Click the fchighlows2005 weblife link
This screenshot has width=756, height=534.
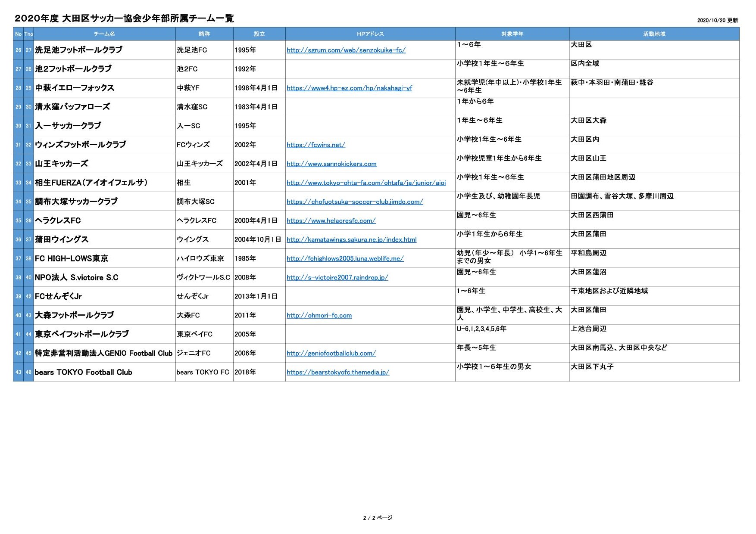345,259
